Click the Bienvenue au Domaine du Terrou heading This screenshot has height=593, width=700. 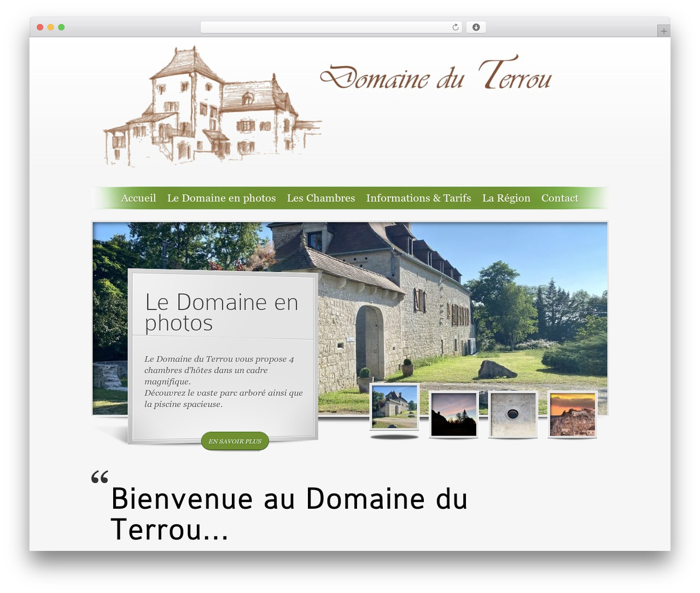pos(289,514)
